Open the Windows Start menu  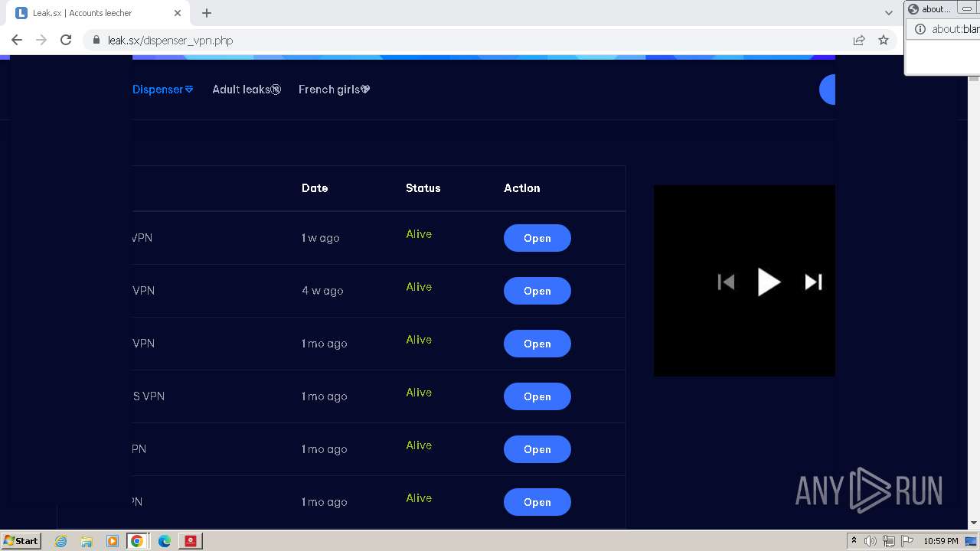tap(21, 540)
